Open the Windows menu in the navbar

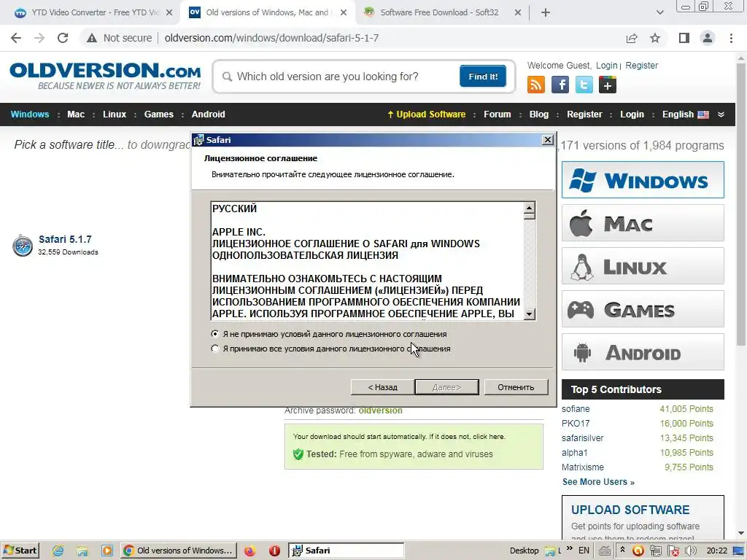(29, 114)
